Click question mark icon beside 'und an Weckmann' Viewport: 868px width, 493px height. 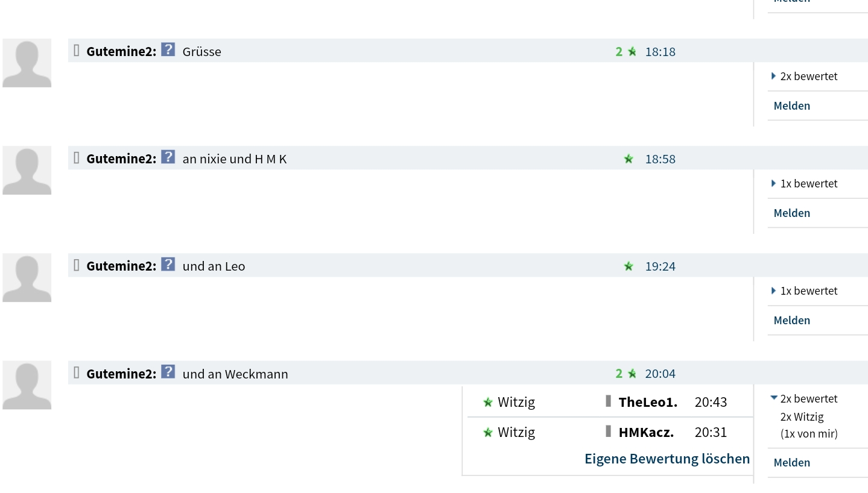coord(168,372)
